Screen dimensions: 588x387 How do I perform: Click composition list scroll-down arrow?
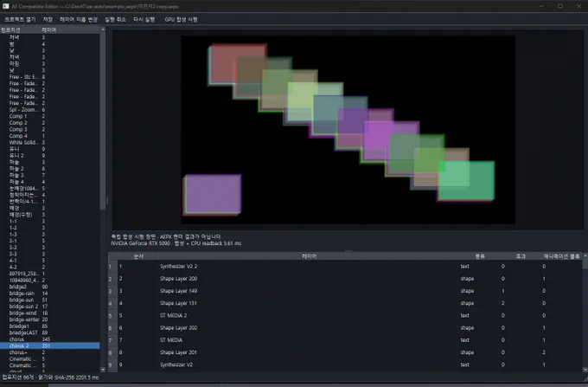point(103,370)
